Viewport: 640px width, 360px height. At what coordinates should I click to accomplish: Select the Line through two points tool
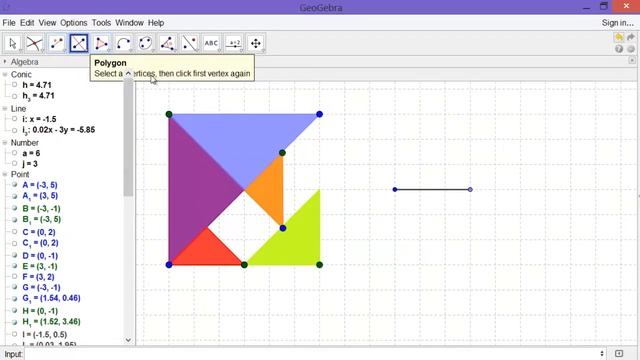point(57,43)
